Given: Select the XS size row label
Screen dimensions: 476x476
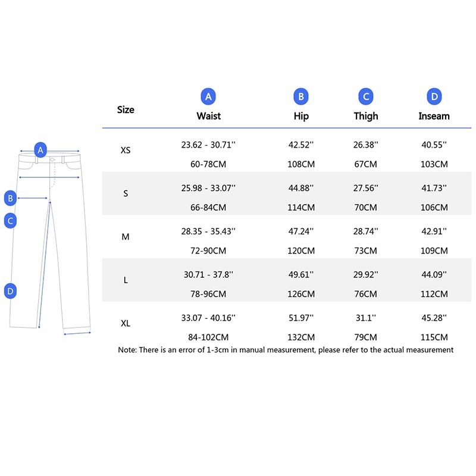Looking at the screenshot, I should 126,151.
